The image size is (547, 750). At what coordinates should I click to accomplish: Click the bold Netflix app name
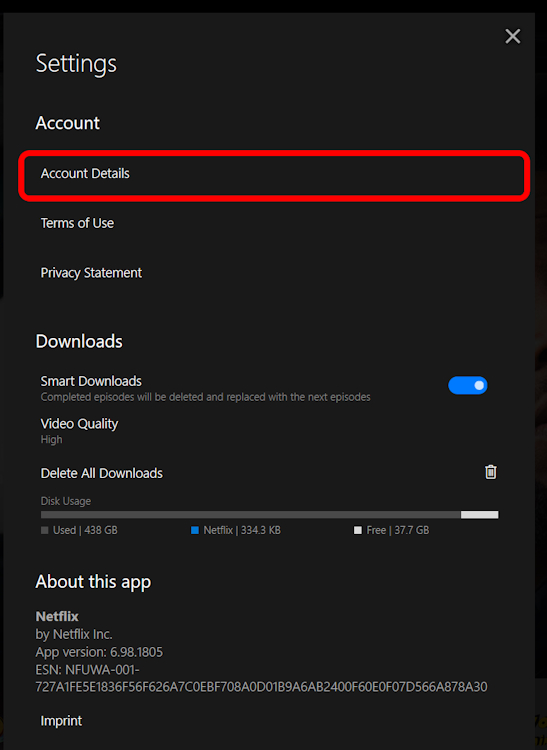[57, 617]
